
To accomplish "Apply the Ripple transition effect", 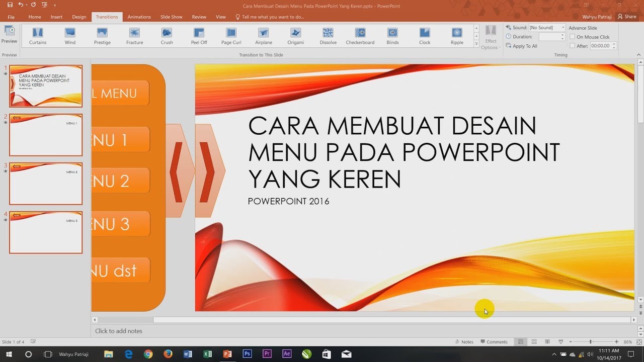I will [x=456, y=35].
